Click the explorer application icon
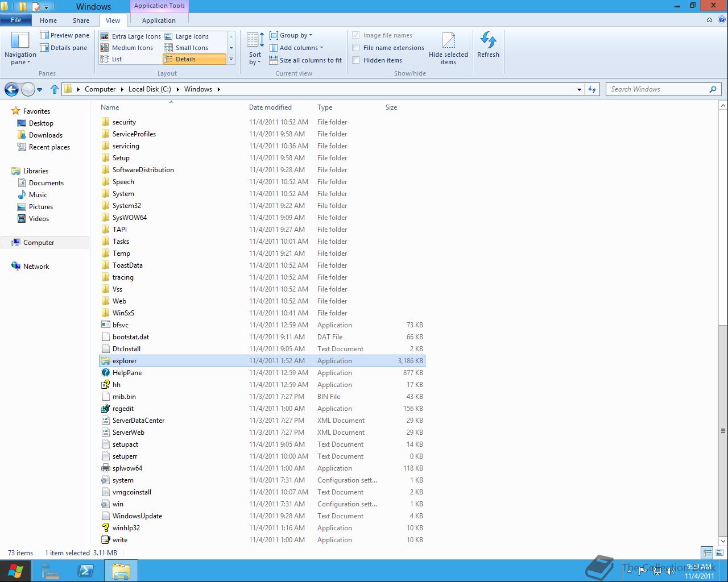 (105, 361)
